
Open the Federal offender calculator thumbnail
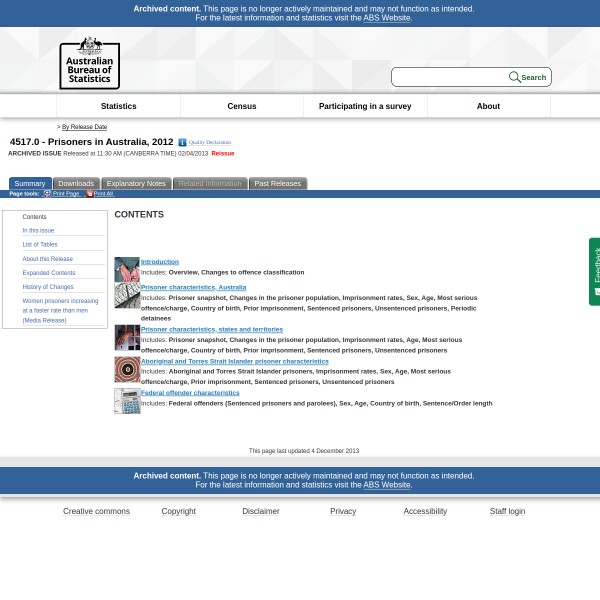tap(127, 400)
